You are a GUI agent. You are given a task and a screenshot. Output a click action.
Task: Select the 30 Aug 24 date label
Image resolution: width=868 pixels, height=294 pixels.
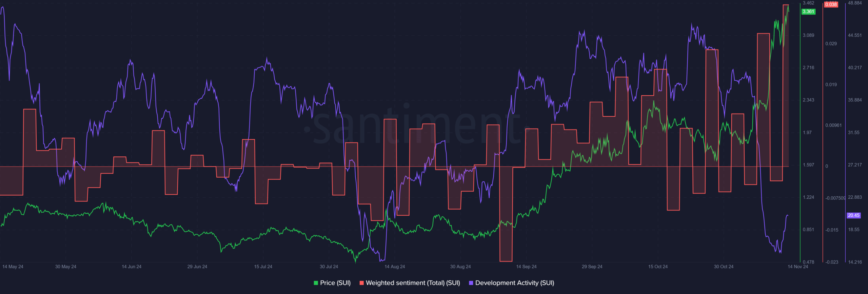(x=460, y=267)
